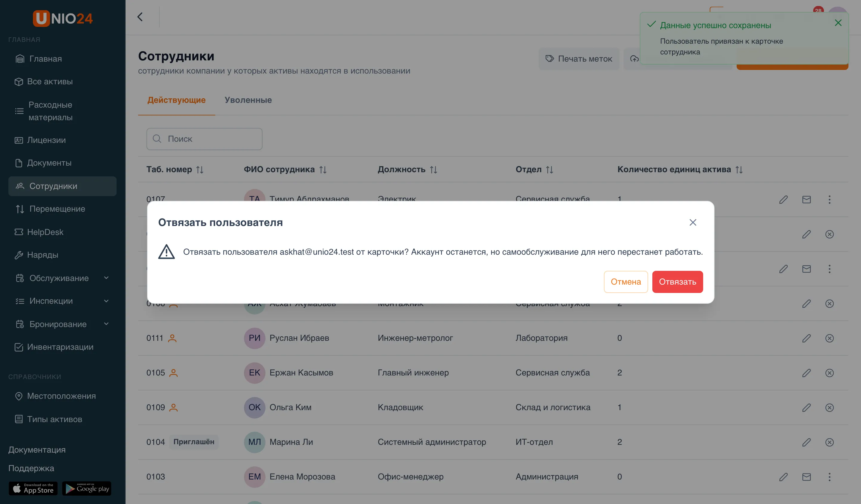Screen dimensions: 861x504
Task: Edit employee 0107 pencil icon
Action: [783, 200]
